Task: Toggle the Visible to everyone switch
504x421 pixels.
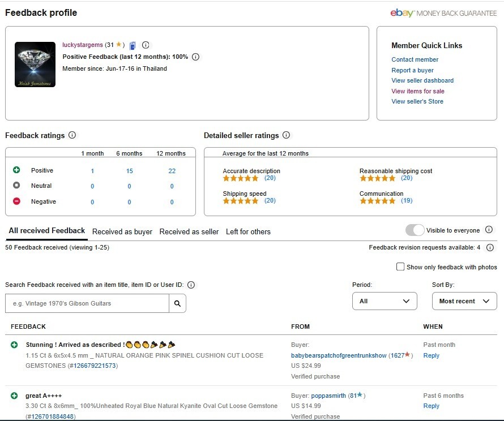Action: click(415, 230)
